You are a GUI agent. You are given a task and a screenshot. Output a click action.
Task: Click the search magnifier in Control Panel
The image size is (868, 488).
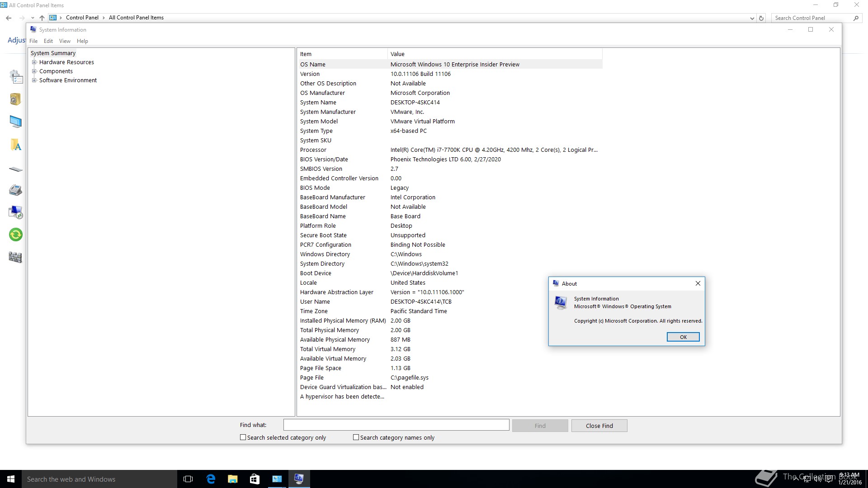coord(856,18)
